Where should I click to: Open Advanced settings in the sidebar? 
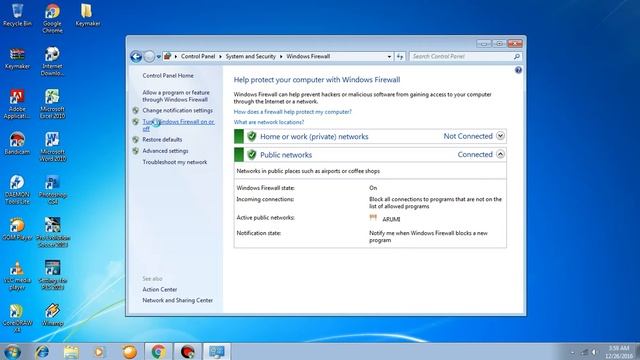pyautogui.click(x=165, y=151)
